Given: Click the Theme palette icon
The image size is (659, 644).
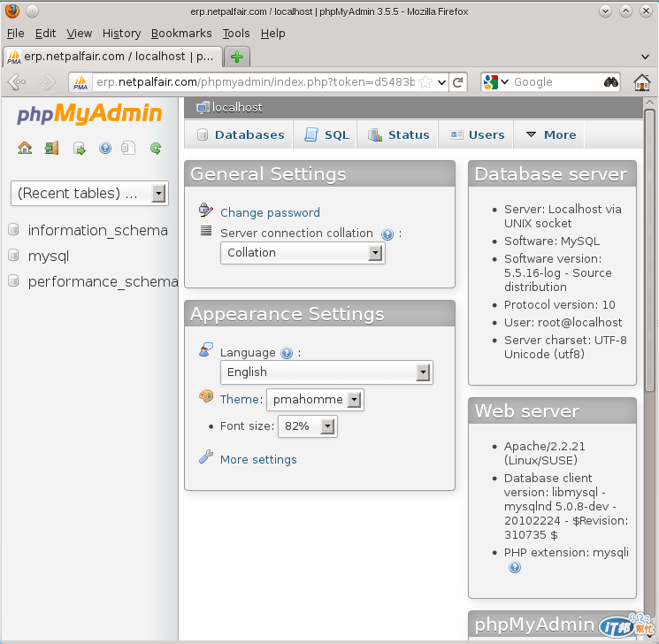Looking at the screenshot, I should pos(206,396).
